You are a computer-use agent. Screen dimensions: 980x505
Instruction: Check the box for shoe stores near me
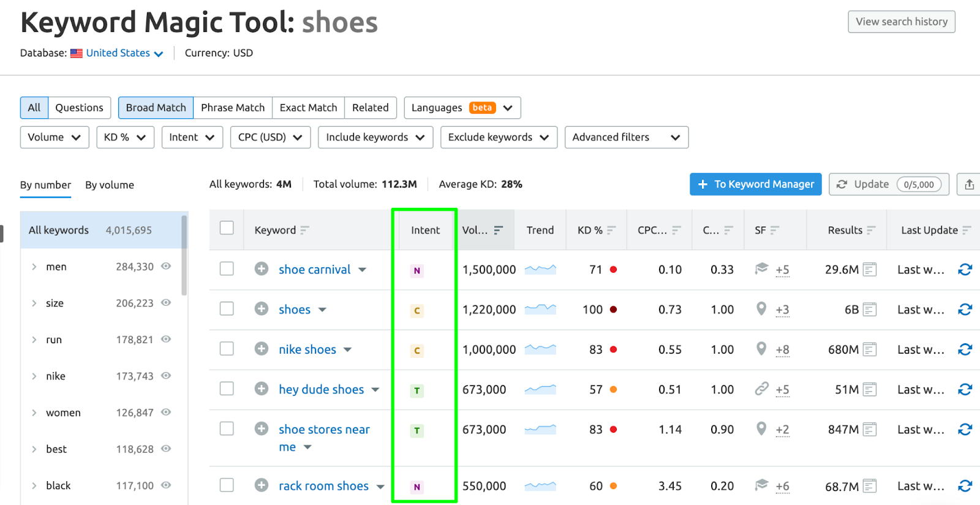tap(227, 428)
